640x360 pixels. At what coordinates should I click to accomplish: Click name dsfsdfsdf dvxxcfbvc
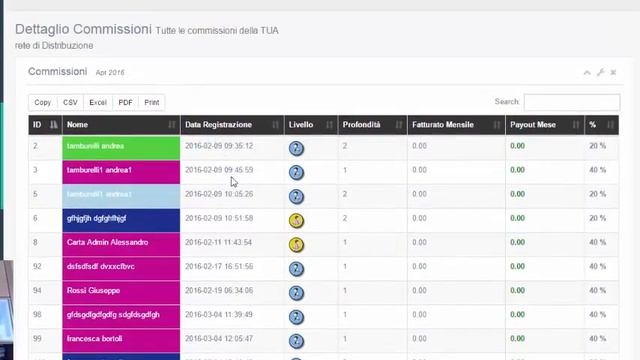pyautogui.click(x=100, y=266)
